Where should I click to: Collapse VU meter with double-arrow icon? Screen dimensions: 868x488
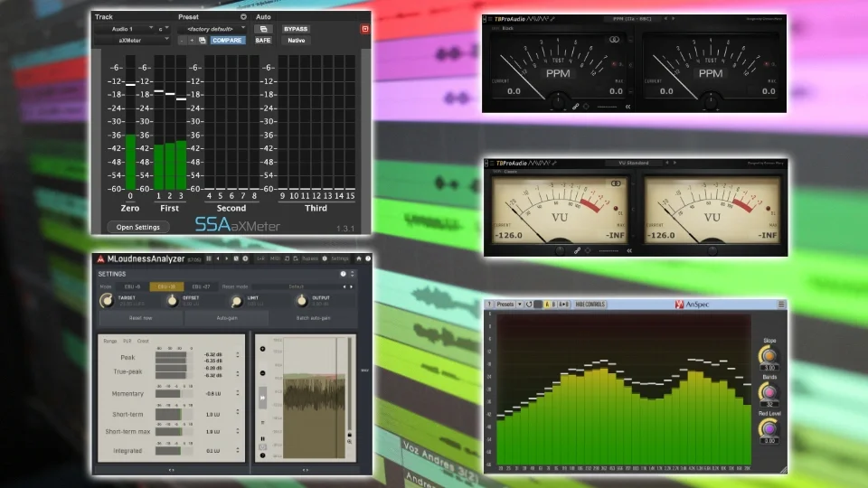(629, 250)
